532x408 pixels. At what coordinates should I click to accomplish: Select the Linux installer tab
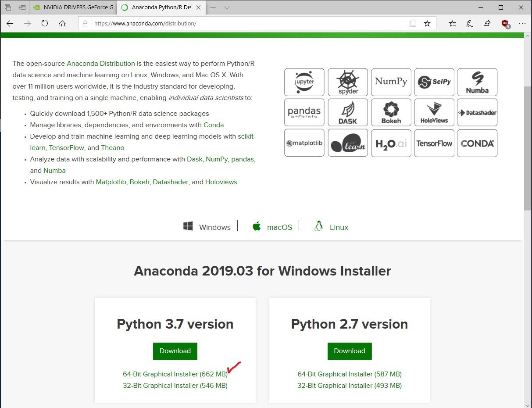point(332,227)
